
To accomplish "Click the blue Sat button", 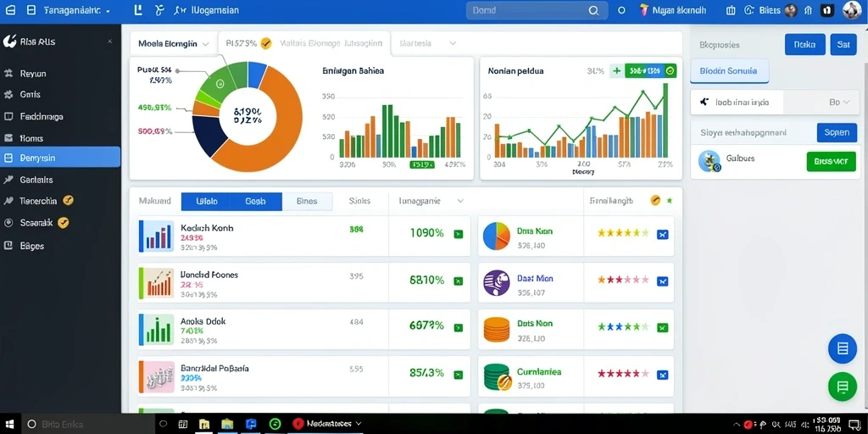I will (843, 45).
